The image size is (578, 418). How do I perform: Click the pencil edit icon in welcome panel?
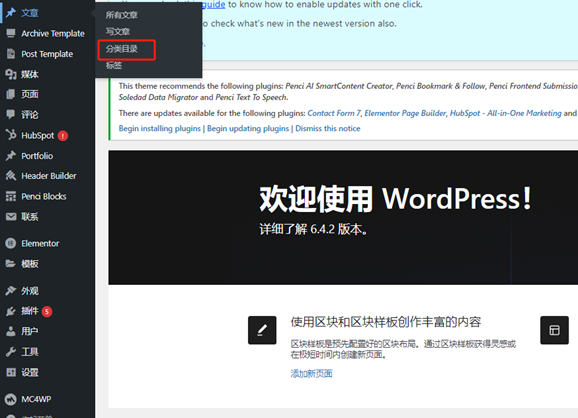pyautogui.click(x=262, y=330)
